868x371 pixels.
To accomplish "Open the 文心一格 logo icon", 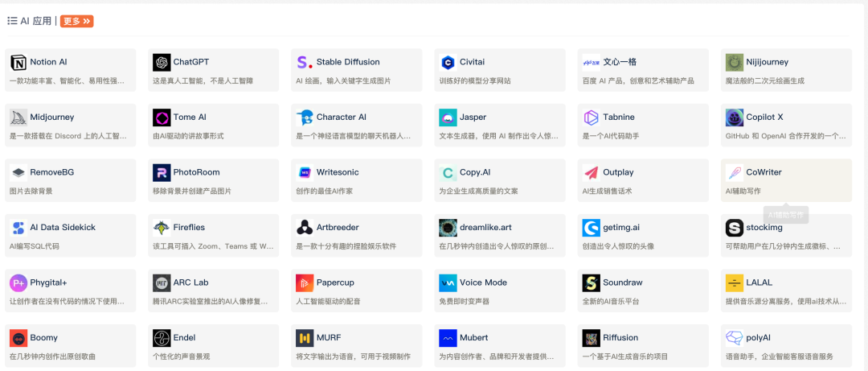I will coord(592,62).
